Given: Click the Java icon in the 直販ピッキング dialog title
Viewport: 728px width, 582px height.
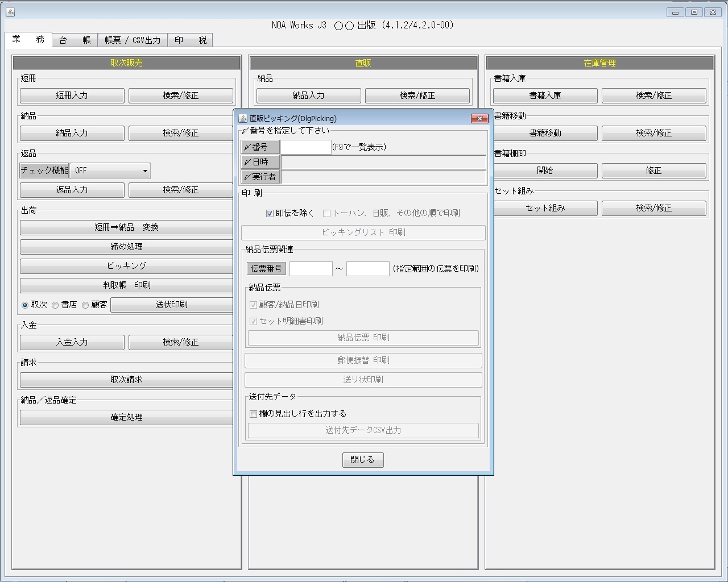Looking at the screenshot, I should click(x=243, y=118).
